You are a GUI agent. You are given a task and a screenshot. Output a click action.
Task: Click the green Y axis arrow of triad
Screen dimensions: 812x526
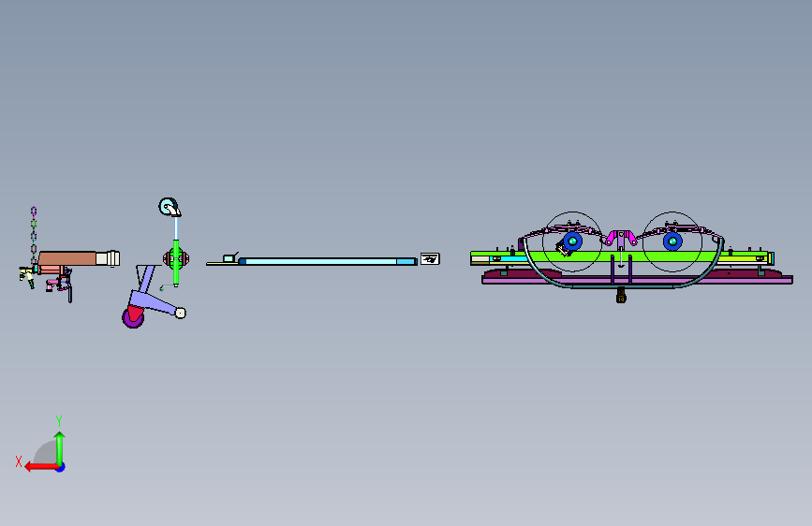point(60,447)
